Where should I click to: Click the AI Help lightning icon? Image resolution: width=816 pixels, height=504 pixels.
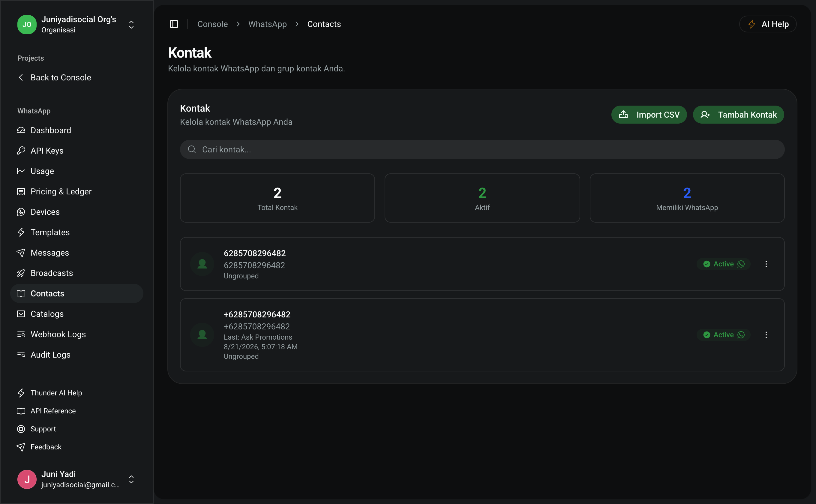752,24
